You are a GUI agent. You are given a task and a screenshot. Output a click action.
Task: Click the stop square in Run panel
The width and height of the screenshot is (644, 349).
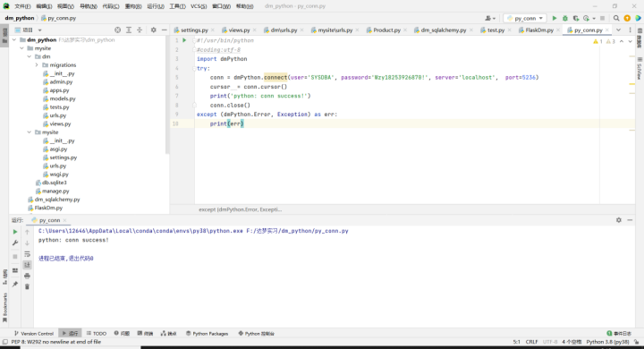pyautogui.click(x=15, y=256)
